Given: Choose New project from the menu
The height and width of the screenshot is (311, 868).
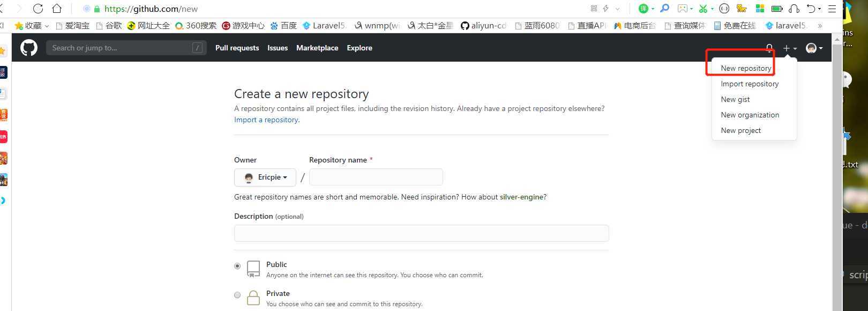Looking at the screenshot, I should pyautogui.click(x=740, y=130).
